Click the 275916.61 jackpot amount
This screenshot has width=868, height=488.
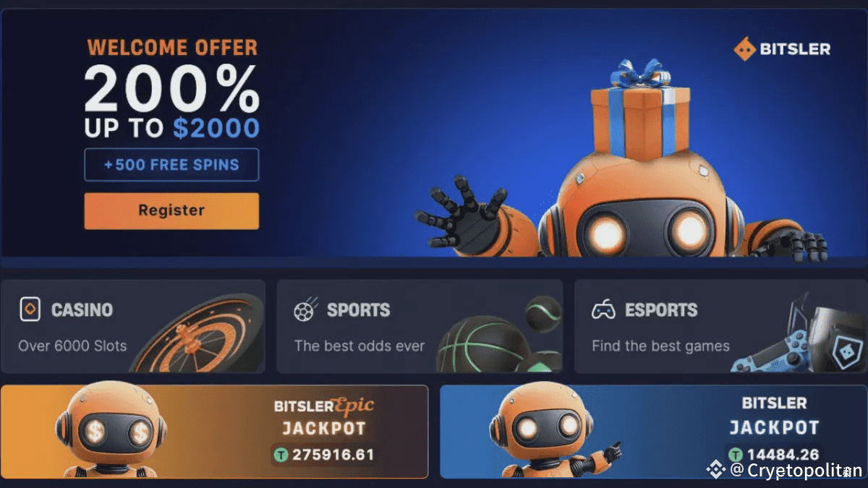tap(333, 455)
